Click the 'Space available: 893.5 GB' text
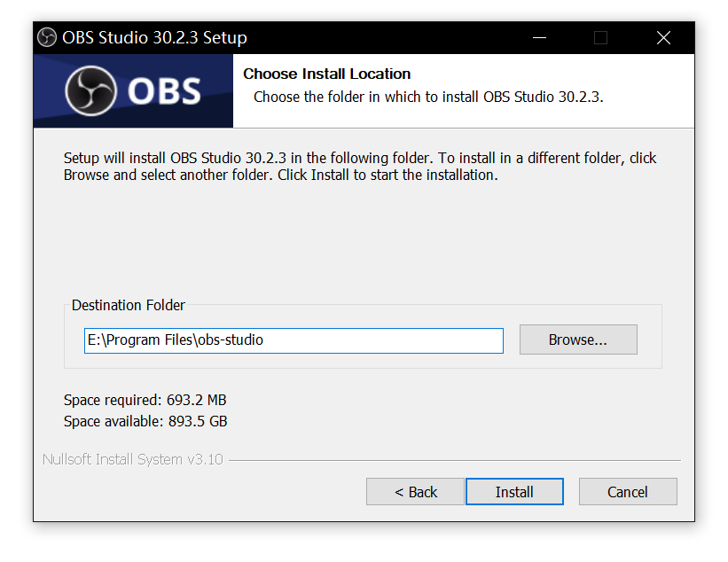Screen dimensions: 728x562 (x=145, y=421)
